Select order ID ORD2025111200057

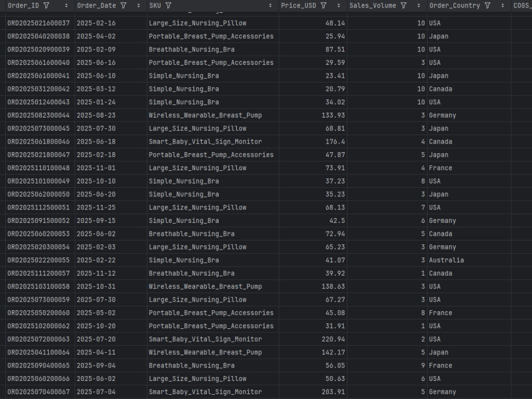tap(39, 273)
